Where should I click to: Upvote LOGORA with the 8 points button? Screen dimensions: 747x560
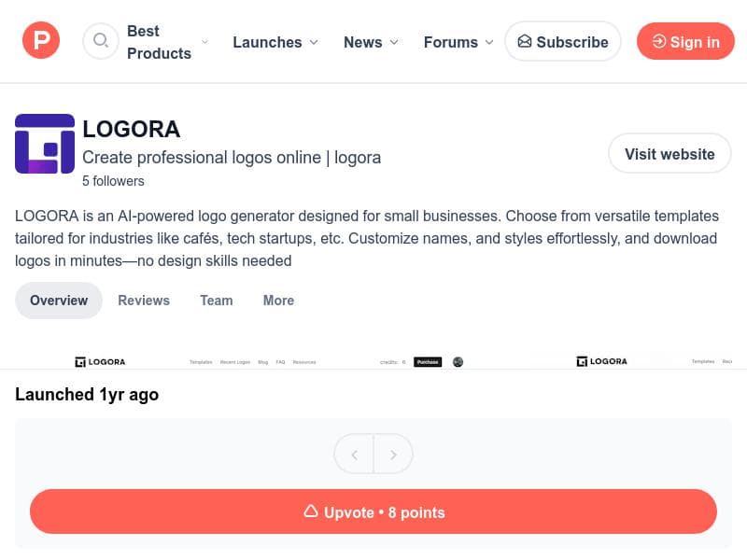(x=373, y=511)
